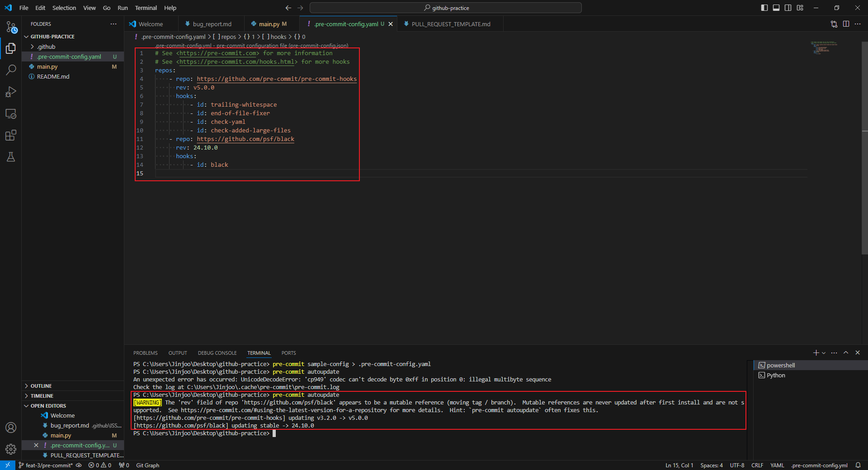The width and height of the screenshot is (868, 470).
Task: Open the Source Control view
Action: [x=11, y=27]
